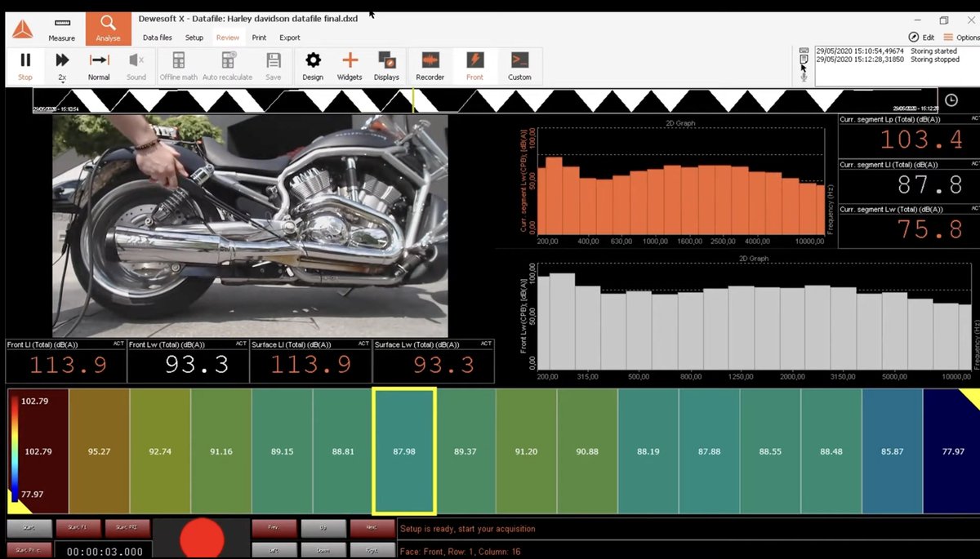Image resolution: width=980 pixels, height=559 pixels.
Task: Select the 88.55 segment cell
Action: (770, 451)
